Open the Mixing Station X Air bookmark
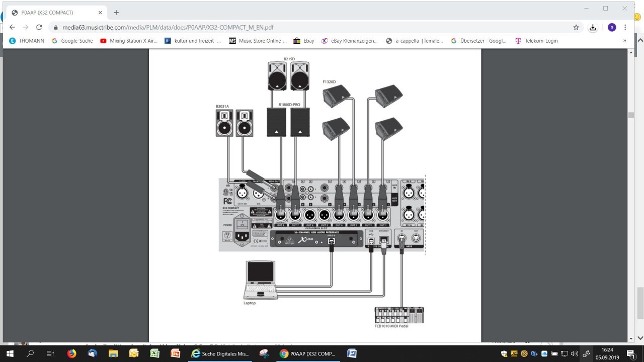 [129, 41]
